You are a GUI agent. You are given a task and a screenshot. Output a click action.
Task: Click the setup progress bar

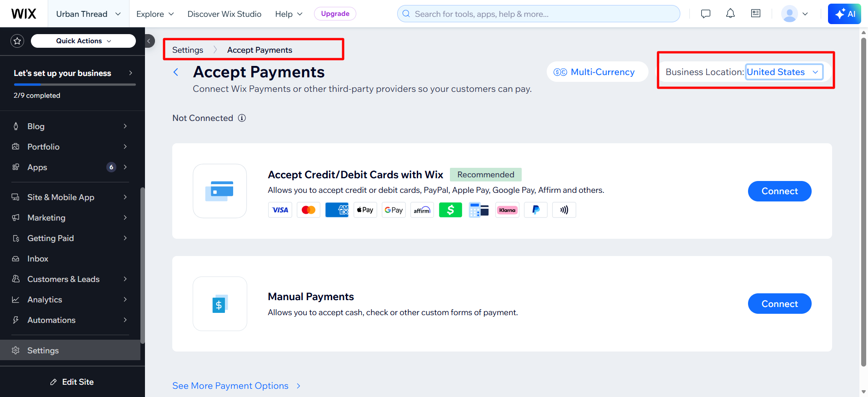point(75,85)
